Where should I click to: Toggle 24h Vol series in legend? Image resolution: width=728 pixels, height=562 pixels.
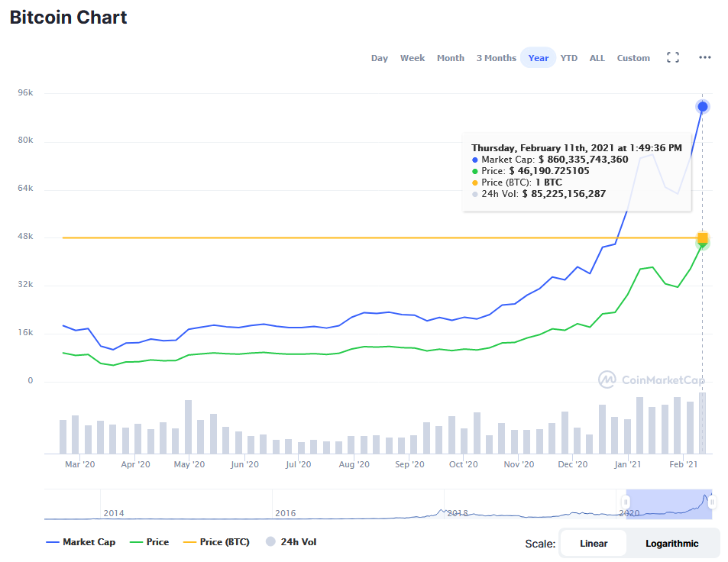(x=291, y=542)
